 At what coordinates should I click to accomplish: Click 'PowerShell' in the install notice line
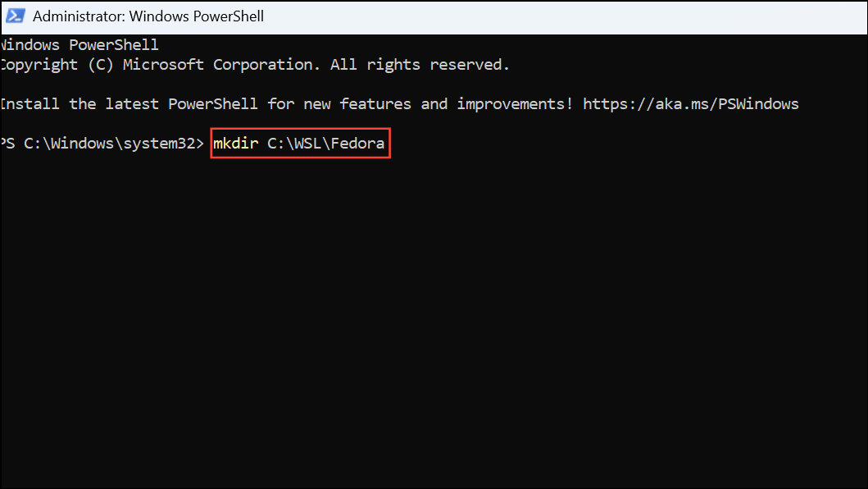pyautogui.click(x=213, y=103)
